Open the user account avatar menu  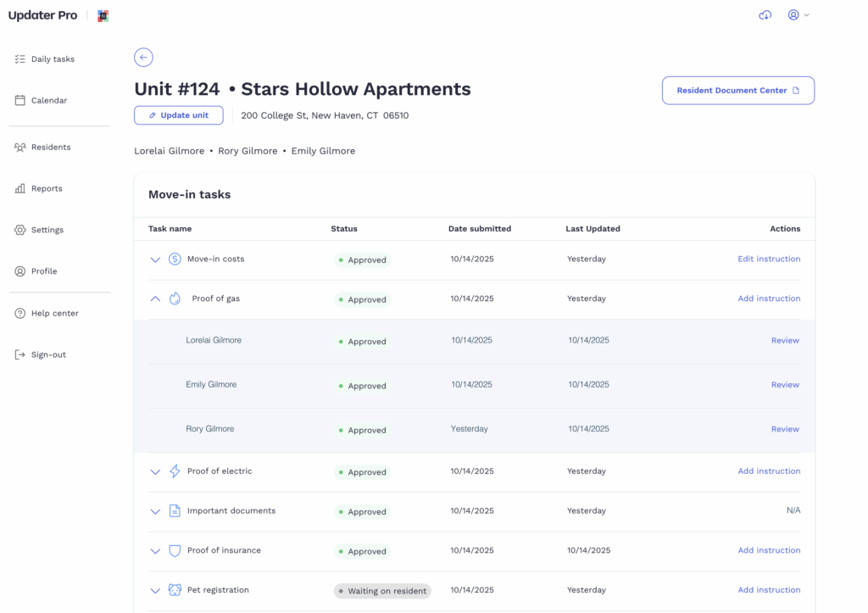(798, 15)
